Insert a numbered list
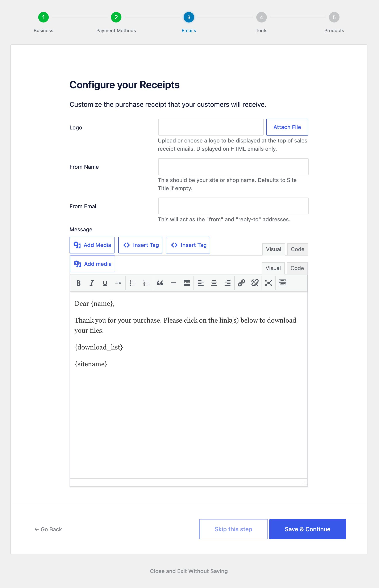Image resolution: width=379 pixels, height=588 pixels. [146, 283]
